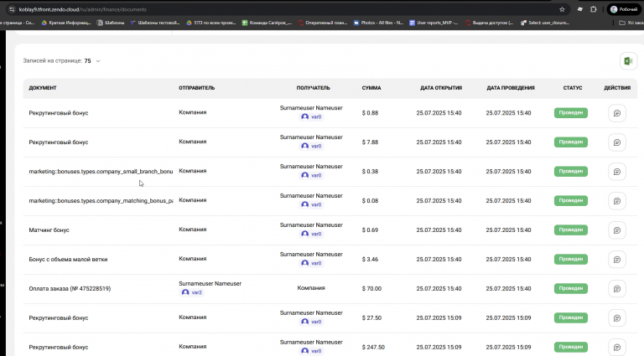Export documents table to Excel
Image resolution: width=644 pixels, height=356 pixels.
pyautogui.click(x=628, y=61)
